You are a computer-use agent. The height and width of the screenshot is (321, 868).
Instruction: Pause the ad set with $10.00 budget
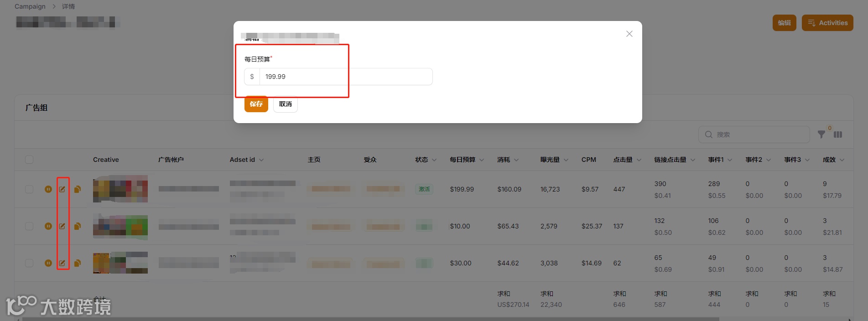click(48, 226)
